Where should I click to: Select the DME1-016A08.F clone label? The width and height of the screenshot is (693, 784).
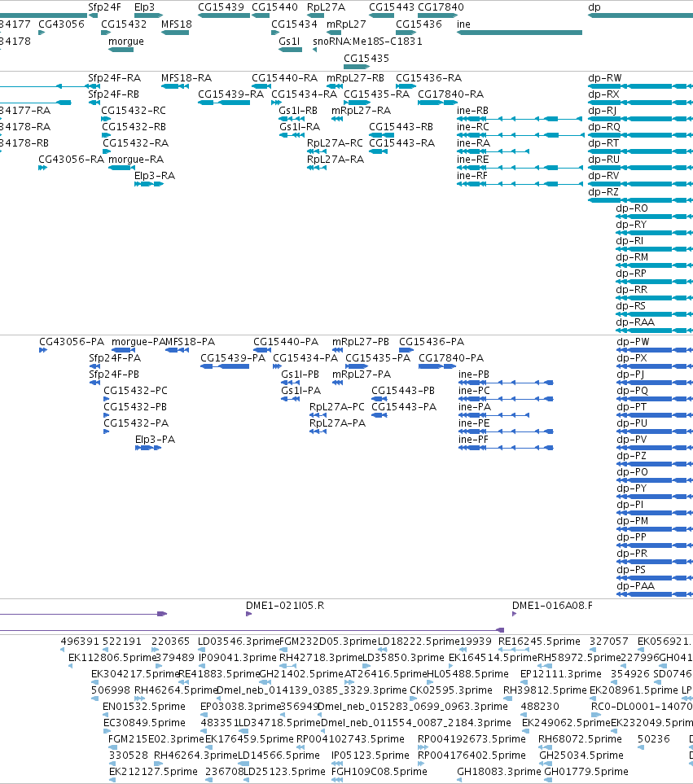552,606
